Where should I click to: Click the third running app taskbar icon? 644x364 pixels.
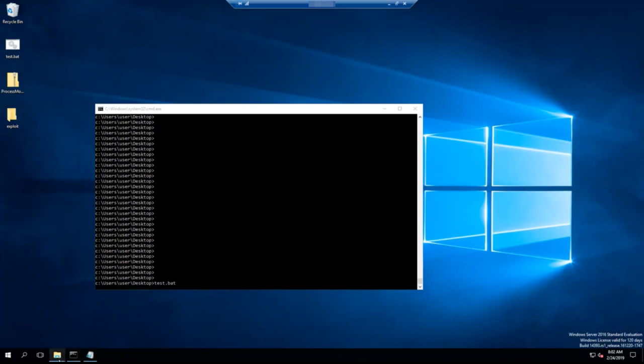click(90, 355)
